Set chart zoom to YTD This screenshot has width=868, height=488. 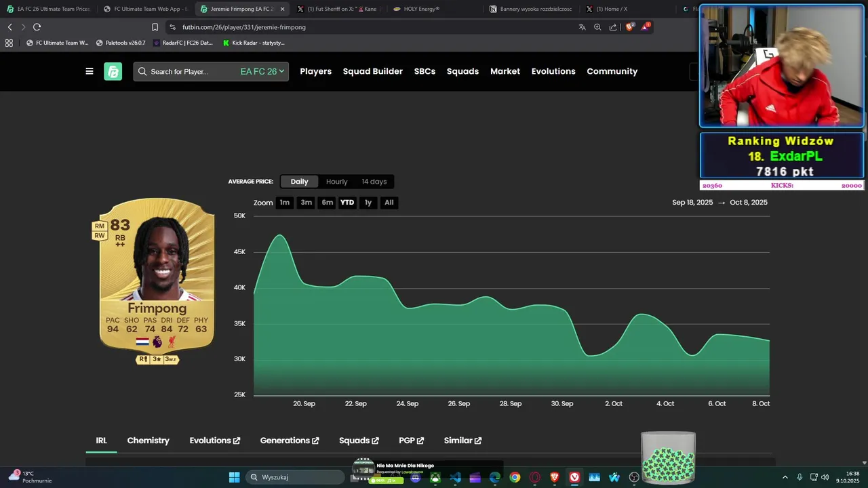347,203
